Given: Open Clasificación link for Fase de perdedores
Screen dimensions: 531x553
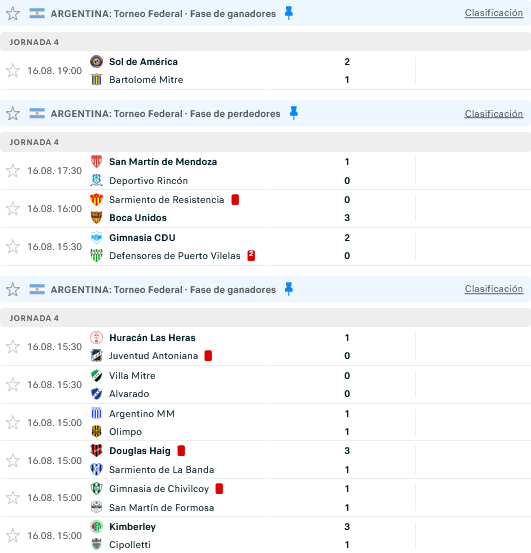Looking at the screenshot, I should pos(494,114).
